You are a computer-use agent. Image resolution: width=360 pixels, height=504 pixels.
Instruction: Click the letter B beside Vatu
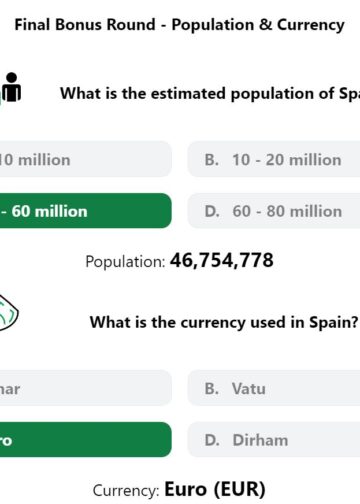click(x=212, y=389)
